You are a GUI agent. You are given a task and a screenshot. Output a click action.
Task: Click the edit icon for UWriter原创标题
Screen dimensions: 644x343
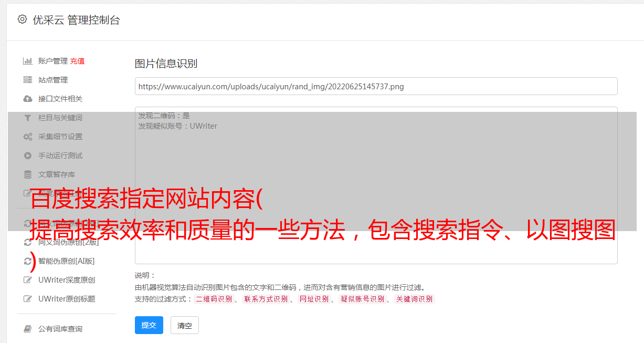(28, 299)
